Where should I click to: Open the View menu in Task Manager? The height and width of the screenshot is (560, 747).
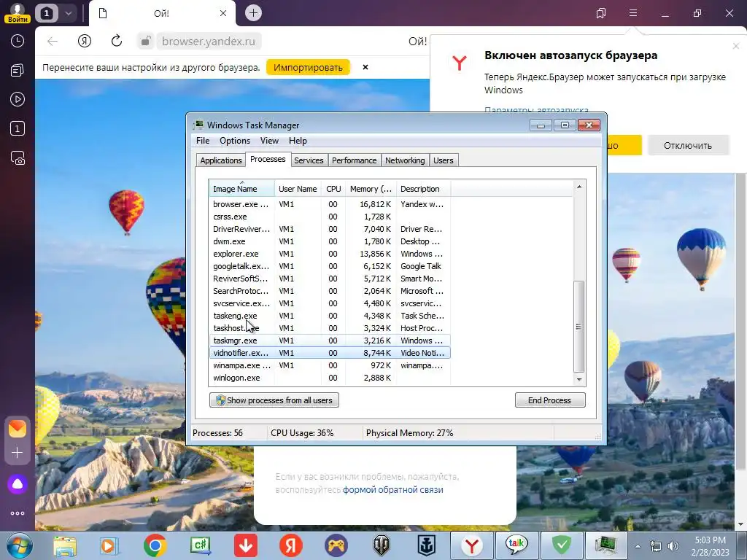point(269,141)
